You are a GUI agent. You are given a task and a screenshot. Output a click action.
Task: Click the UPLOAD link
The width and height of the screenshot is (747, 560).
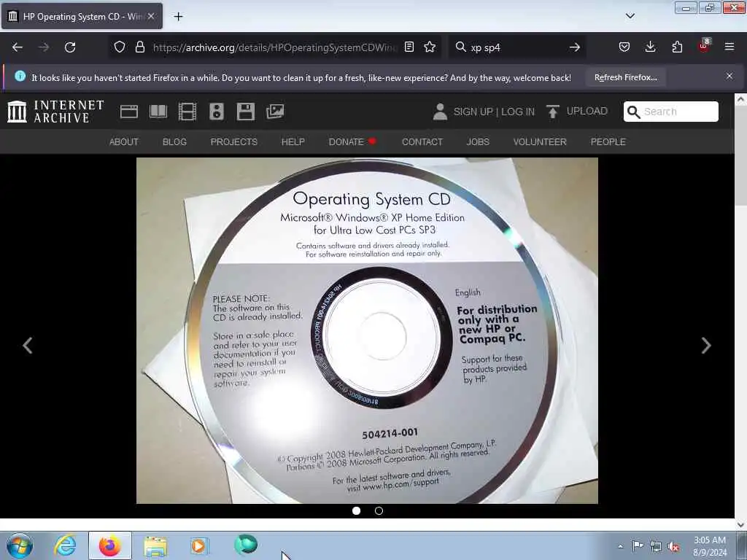pos(587,111)
